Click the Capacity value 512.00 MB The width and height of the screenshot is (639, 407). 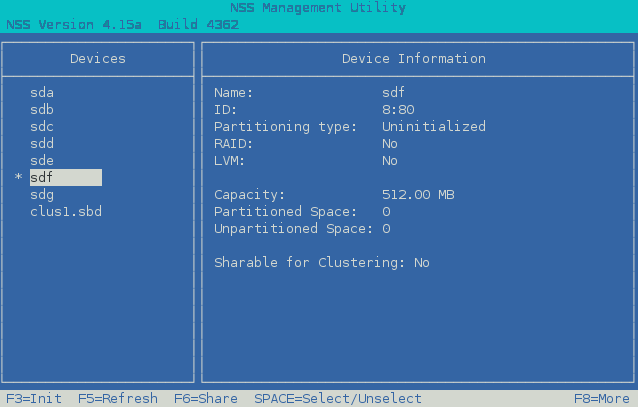tap(418, 195)
